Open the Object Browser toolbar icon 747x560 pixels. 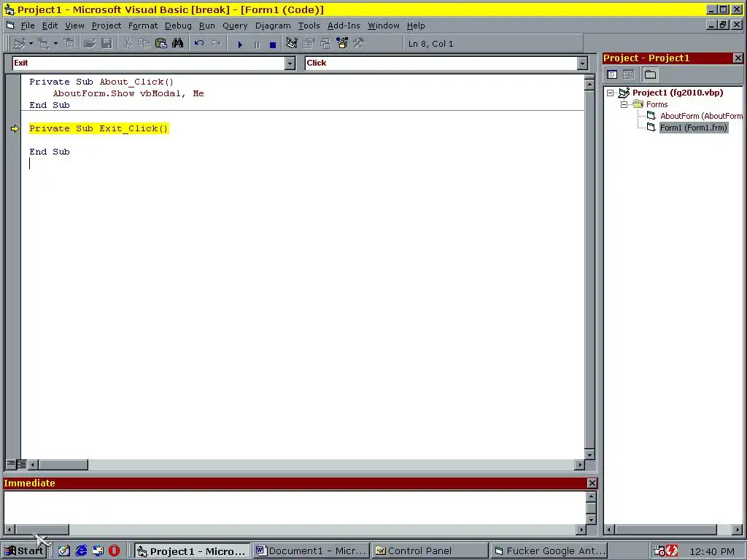coord(342,44)
